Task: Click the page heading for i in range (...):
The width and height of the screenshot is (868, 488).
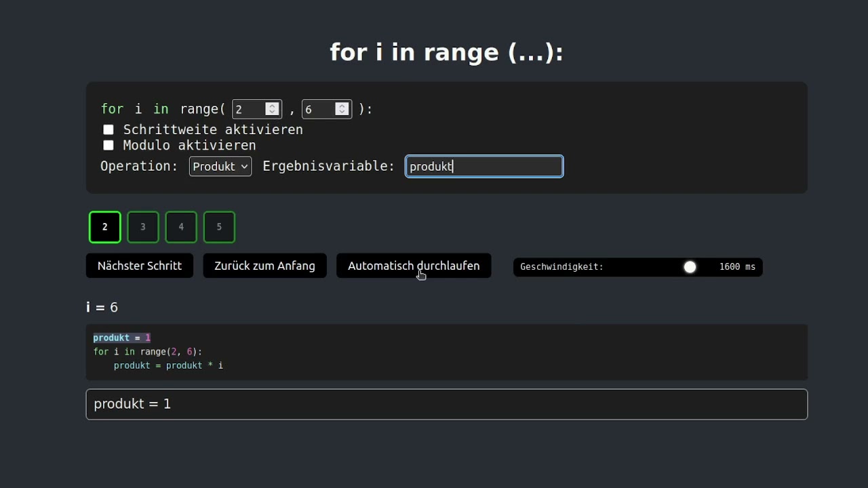Action: (446, 53)
